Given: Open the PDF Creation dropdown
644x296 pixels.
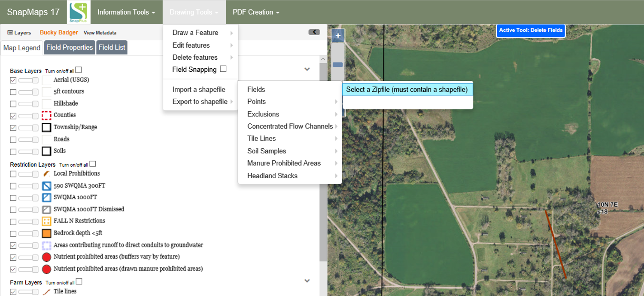Looking at the screenshot, I should (x=256, y=12).
